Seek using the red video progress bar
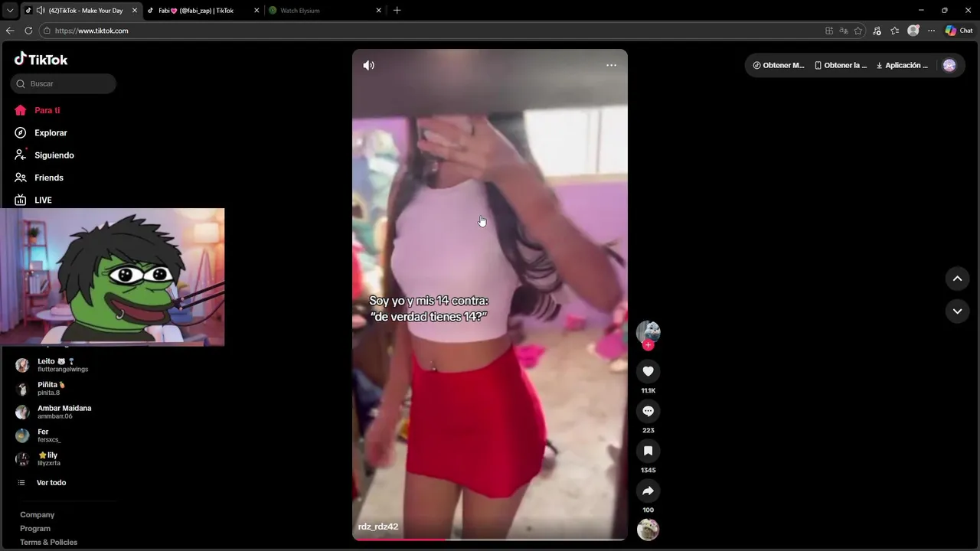 [x=490, y=540]
